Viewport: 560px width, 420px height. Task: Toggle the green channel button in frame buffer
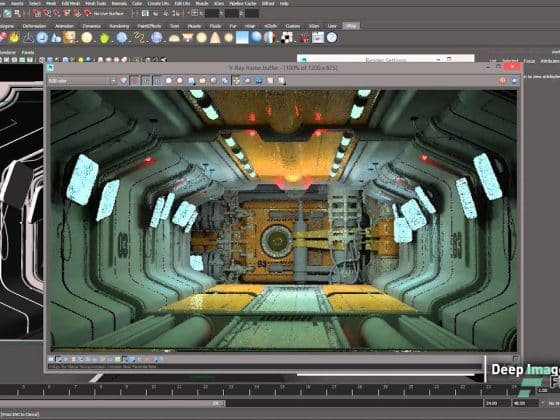pos(146,81)
